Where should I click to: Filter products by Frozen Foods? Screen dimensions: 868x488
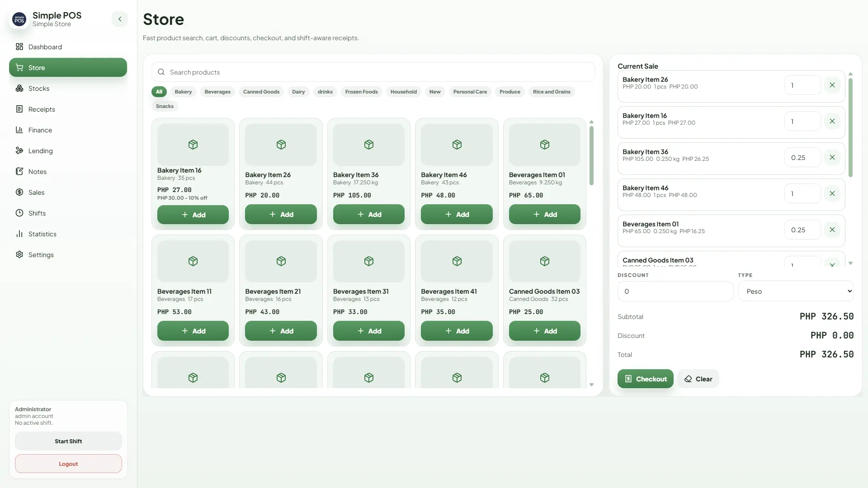362,92
